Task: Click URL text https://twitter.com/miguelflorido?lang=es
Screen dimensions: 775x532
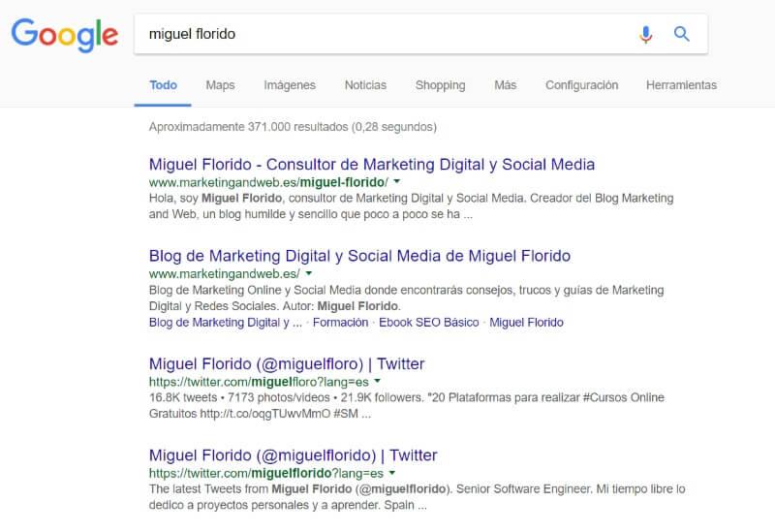Action: 265,473
